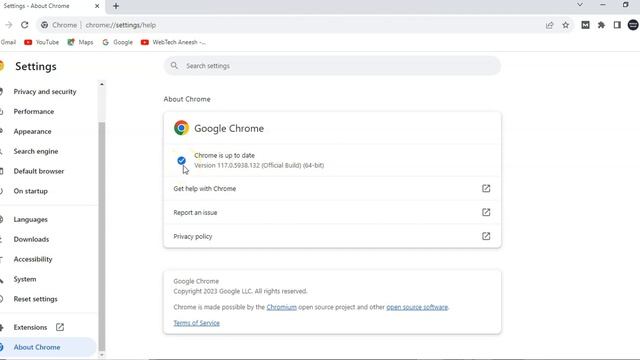The image size is (640, 360).
Task: Click the Settings title in sidebar
Action: pyautogui.click(x=36, y=66)
